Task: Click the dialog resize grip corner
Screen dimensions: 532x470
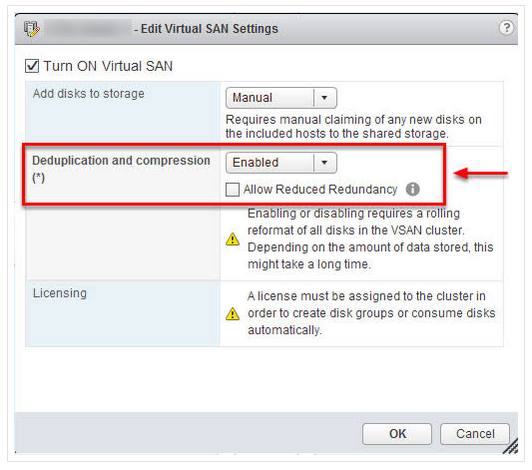Action: click(510, 446)
